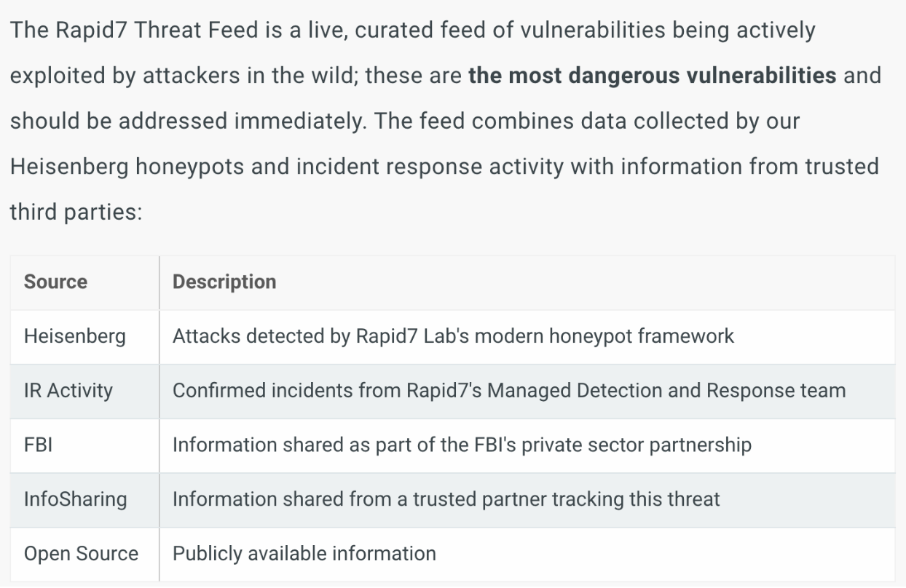Click the Managed Detection and Response description
906x588 pixels.
click(508, 391)
